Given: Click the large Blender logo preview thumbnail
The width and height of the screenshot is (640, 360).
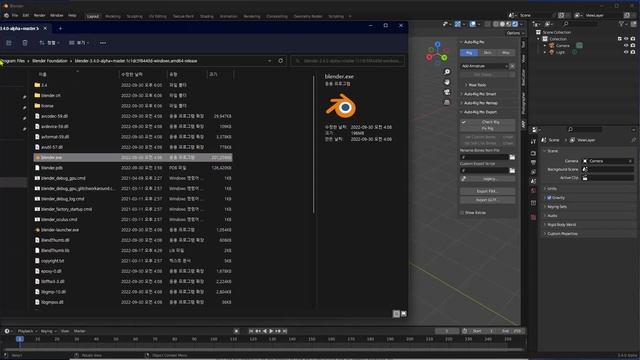Looking at the screenshot, I should point(341,106).
